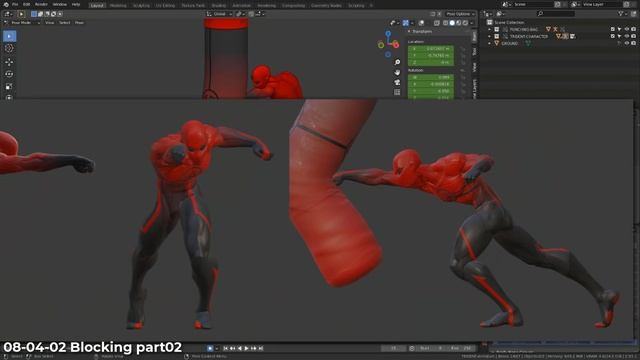The height and width of the screenshot is (360, 640).
Task: Click the new scene icon beside Scene field
Action: (x=558, y=4)
